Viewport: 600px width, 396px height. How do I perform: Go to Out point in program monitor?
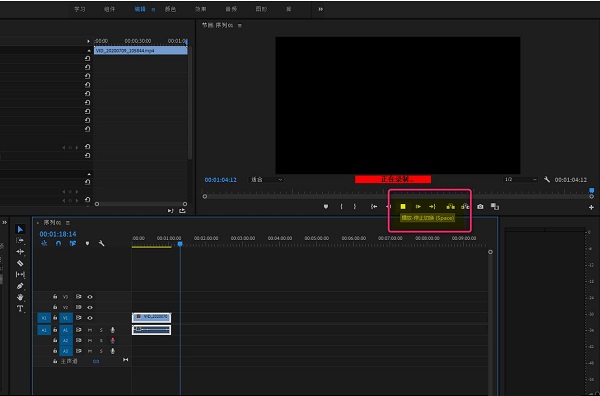click(432, 207)
